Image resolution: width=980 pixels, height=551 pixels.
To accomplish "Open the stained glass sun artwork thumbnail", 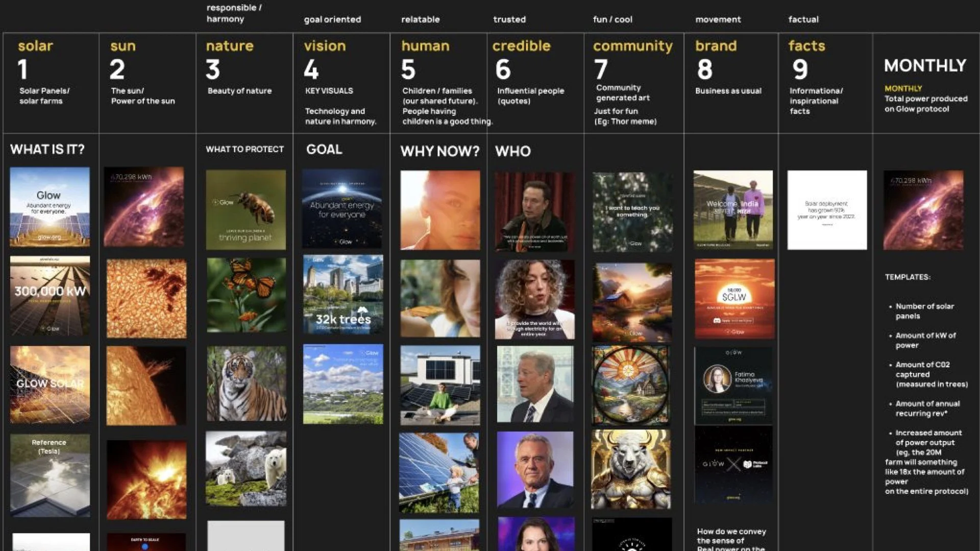I will 631,385.
